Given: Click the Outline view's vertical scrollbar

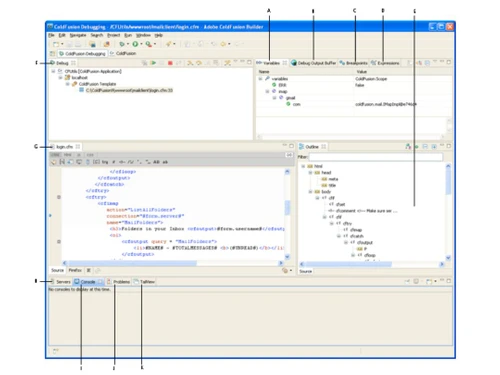Looking at the screenshot, I should (448, 211).
